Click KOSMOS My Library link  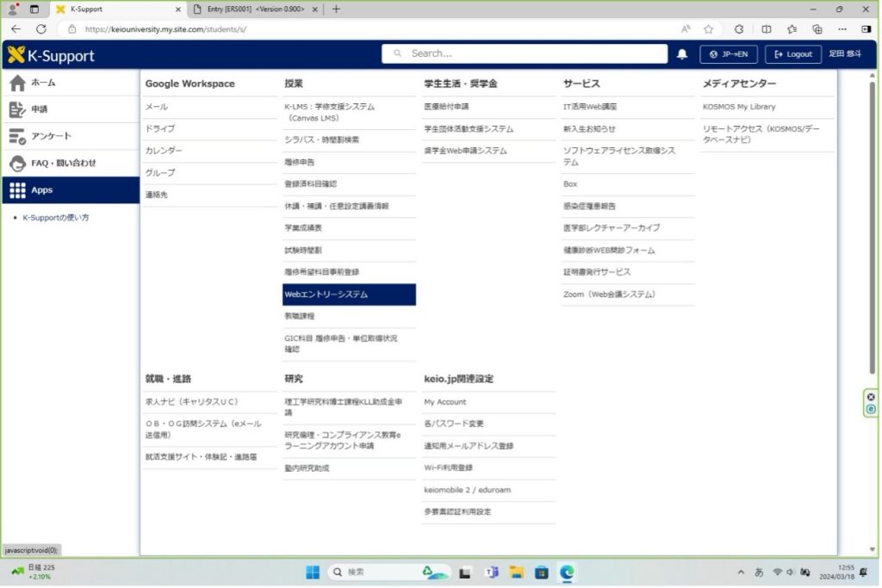pos(739,107)
